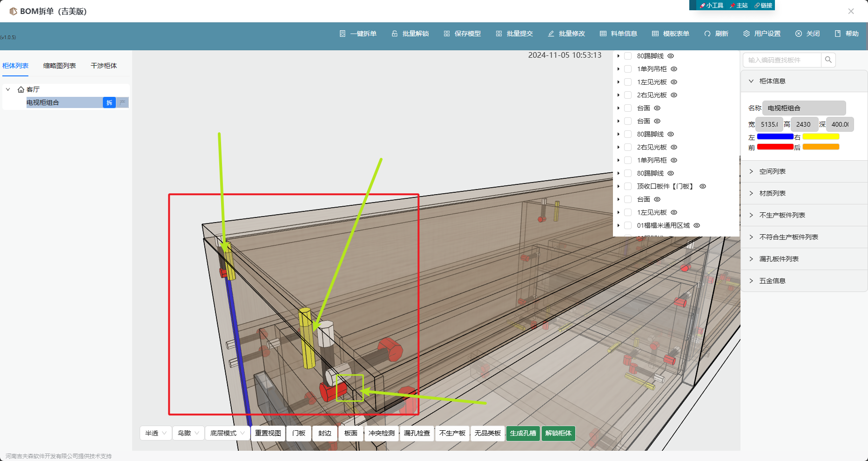Click the 保存模型 icon
This screenshot has height=461, width=868.
(447, 34)
